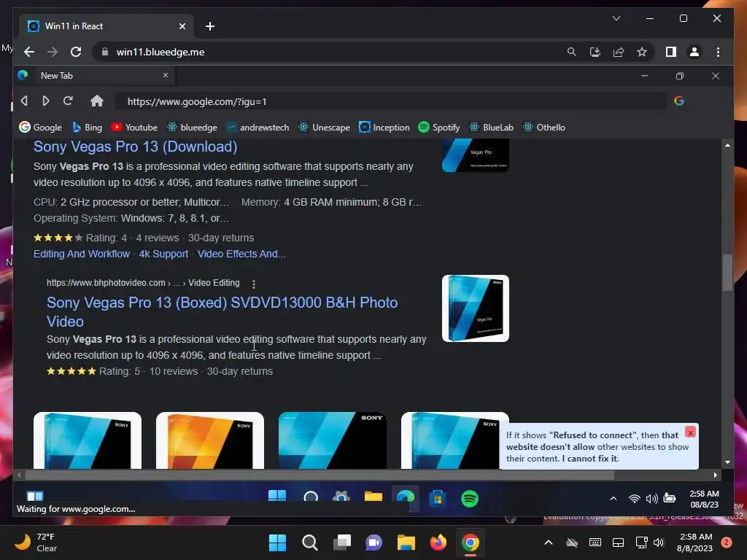
Task: Click vertical scrollbar down arrow in Edge page
Action: (727, 462)
